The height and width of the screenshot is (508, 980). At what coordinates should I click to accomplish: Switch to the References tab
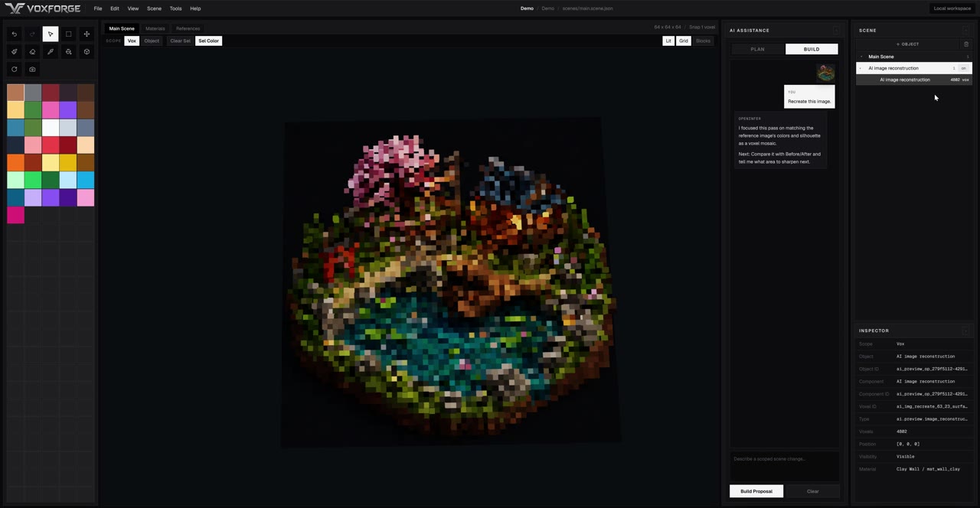[x=188, y=28]
